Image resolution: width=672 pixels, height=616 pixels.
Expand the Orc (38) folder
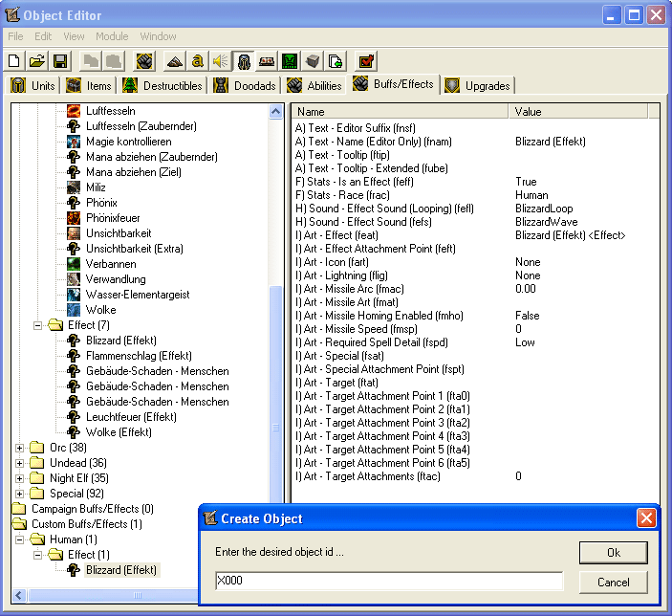coord(20,448)
